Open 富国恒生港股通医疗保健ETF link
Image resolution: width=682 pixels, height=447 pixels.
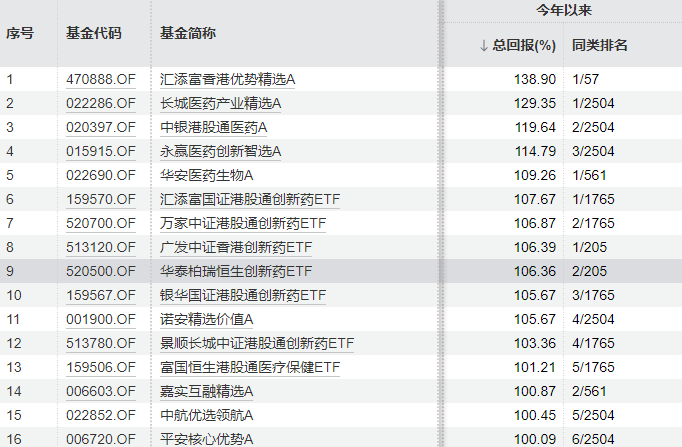coord(250,367)
